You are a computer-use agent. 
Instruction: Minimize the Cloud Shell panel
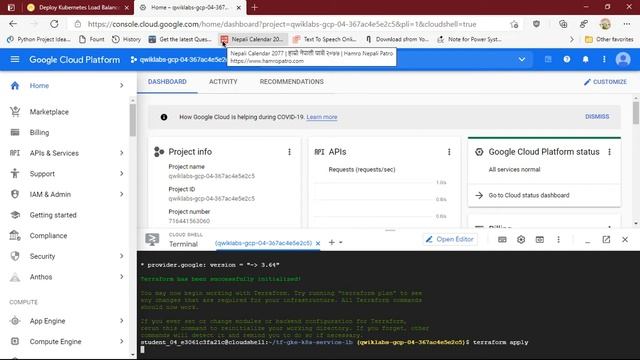pos(587,241)
